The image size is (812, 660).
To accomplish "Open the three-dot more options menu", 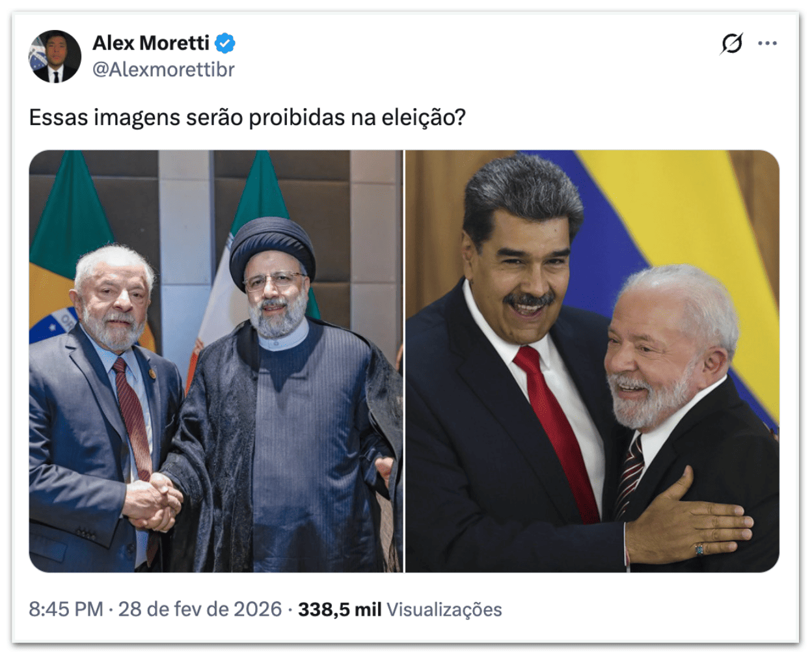I will pos(767,44).
